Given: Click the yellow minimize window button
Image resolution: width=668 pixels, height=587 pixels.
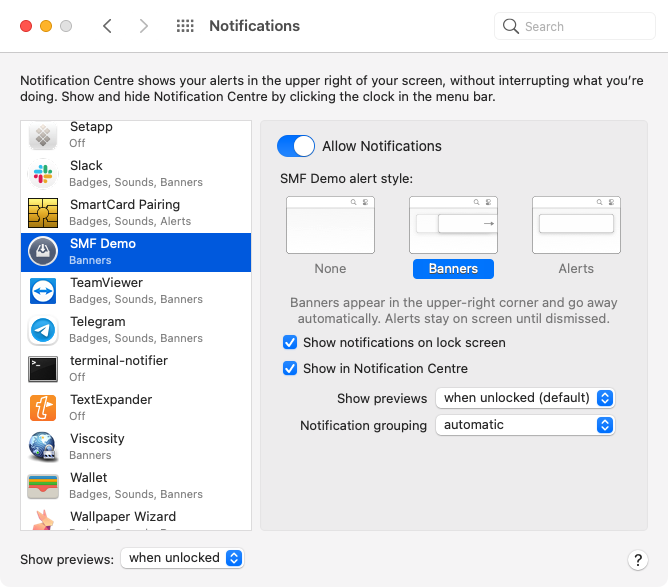Looking at the screenshot, I should 46,26.
